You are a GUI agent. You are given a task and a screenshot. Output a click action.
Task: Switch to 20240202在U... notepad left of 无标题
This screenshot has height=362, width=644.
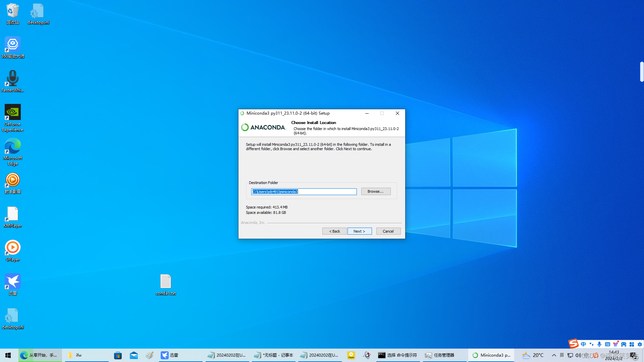point(227,355)
